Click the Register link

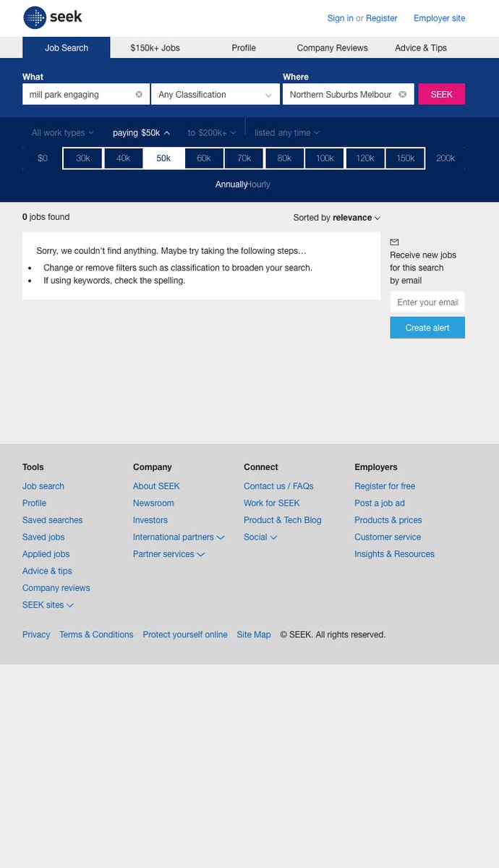click(x=382, y=18)
